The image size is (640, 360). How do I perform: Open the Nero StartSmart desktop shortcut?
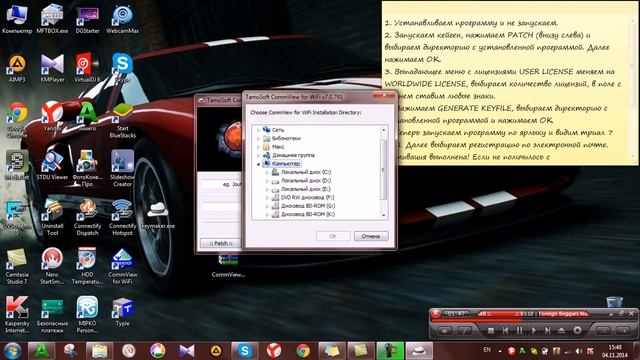pos(52,266)
